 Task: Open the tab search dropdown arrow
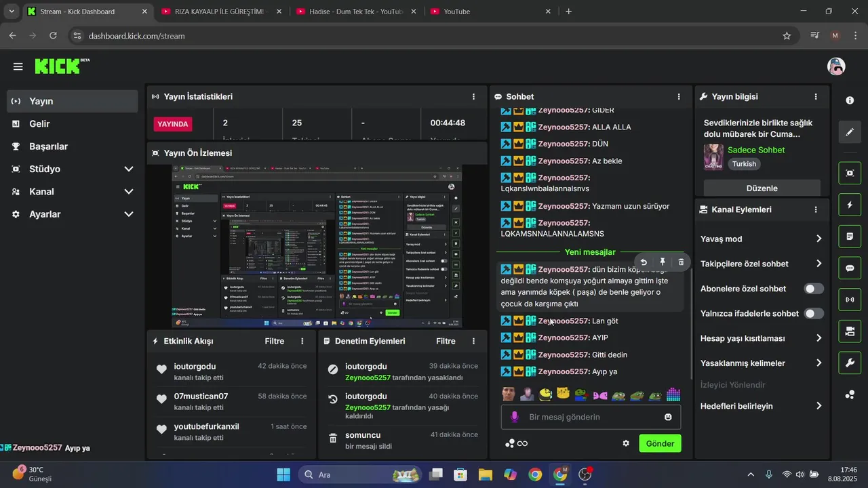[12, 12]
